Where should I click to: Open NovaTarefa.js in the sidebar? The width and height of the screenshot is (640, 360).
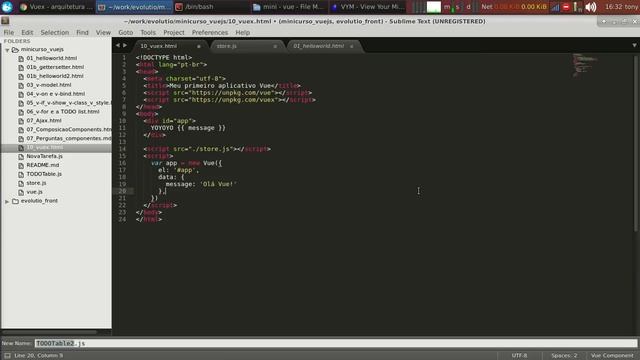coord(44,156)
